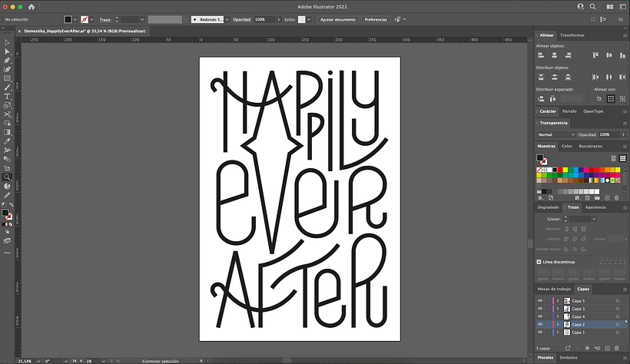
Task: Pick the Scissors tool
Action: (x=7, y=114)
